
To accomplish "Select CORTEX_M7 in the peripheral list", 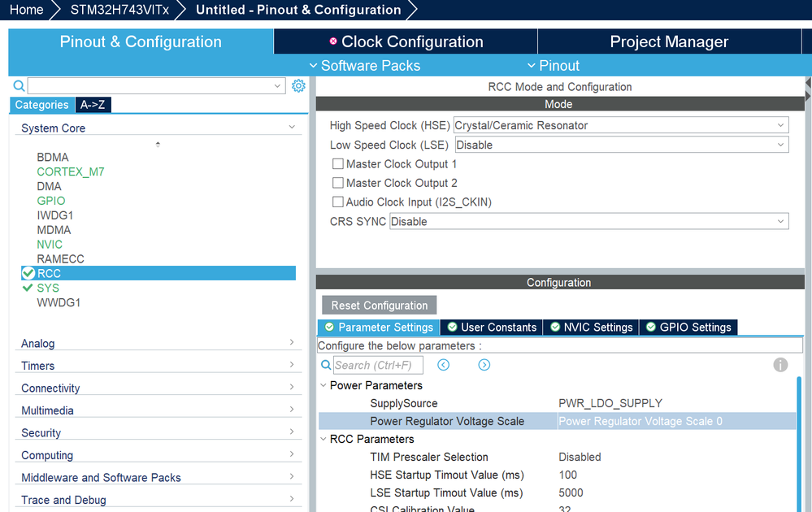I will (x=71, y=171).
